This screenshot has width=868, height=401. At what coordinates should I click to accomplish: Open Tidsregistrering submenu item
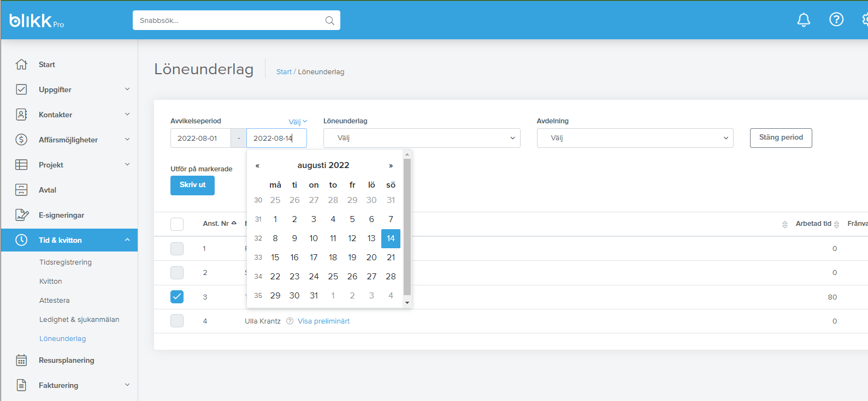click(66, 262)
